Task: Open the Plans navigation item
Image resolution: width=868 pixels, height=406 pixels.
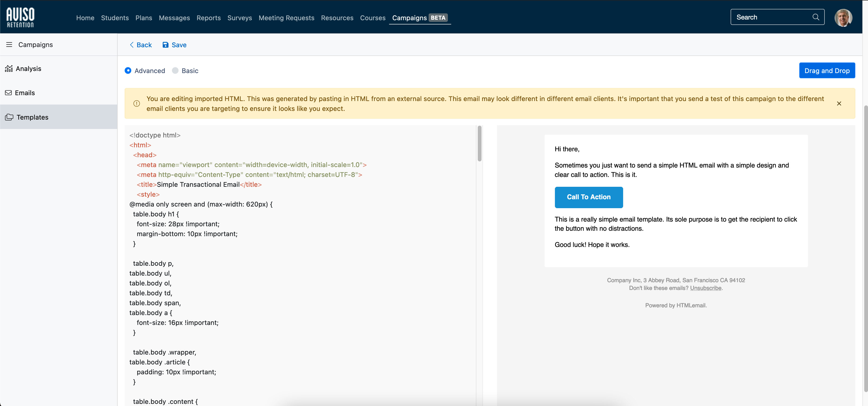Action: point(144,18)
